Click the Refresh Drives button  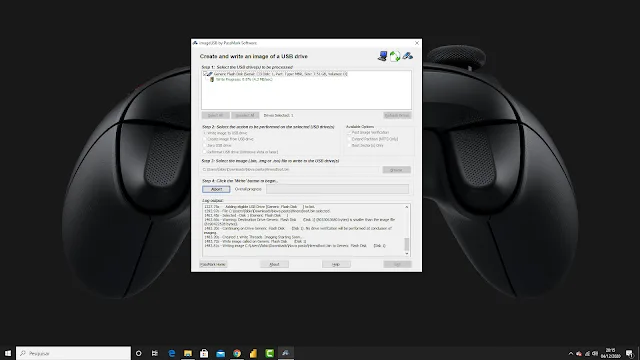(397, 116)
